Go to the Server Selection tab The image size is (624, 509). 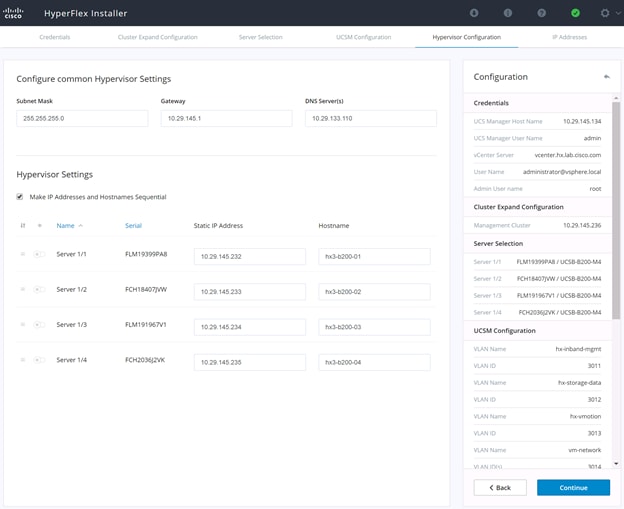pos(261,37)
